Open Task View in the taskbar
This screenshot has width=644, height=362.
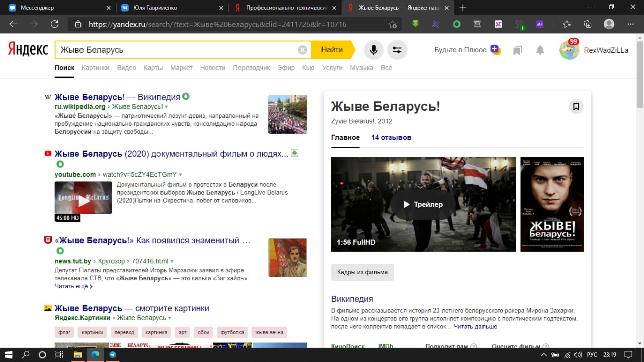59,354
